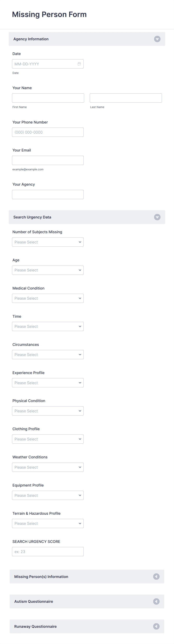Open the Physical Condition dropdown

pyautogui.click(x=48, y=411)
